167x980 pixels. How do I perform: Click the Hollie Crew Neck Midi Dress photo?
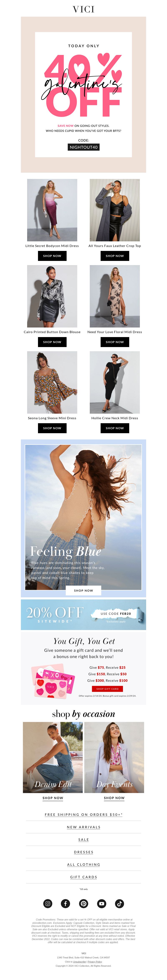(115, 382)
